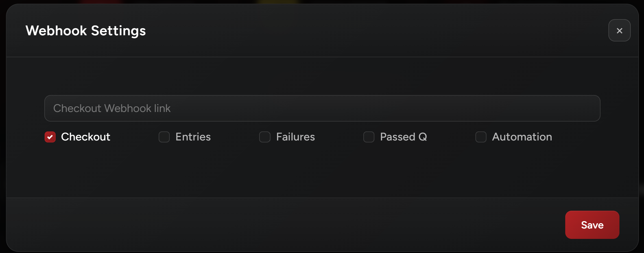Click the "Entries" label text
This screenshot has height=253, width=644.
click(193, 137)
